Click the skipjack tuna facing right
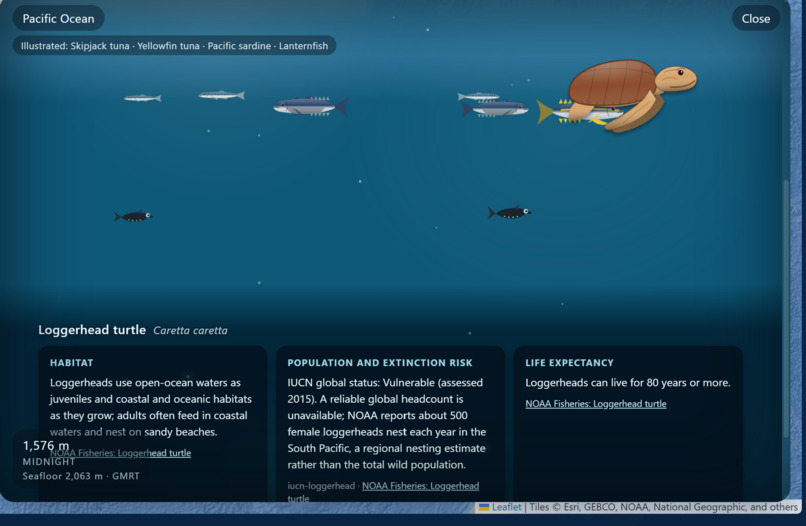The width and height of the screenshot is (806, 526). click(x=494, y=109)
